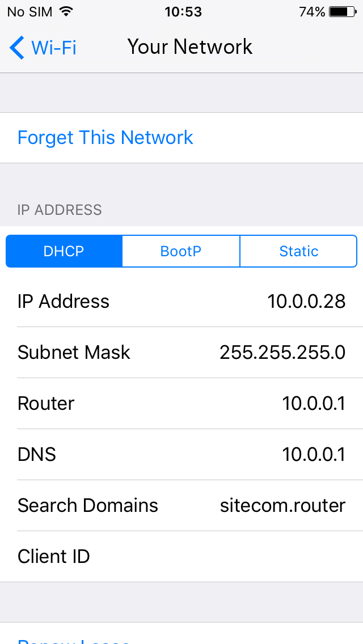This screenshot has height=644, width=363.
Task: Tap the blue back chevron icon
Action: 17,48
